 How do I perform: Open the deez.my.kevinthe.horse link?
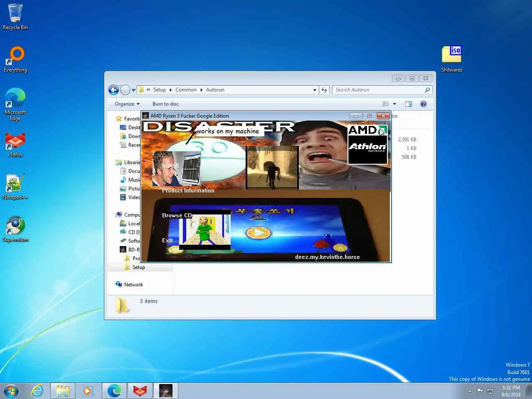coord(328,257)
